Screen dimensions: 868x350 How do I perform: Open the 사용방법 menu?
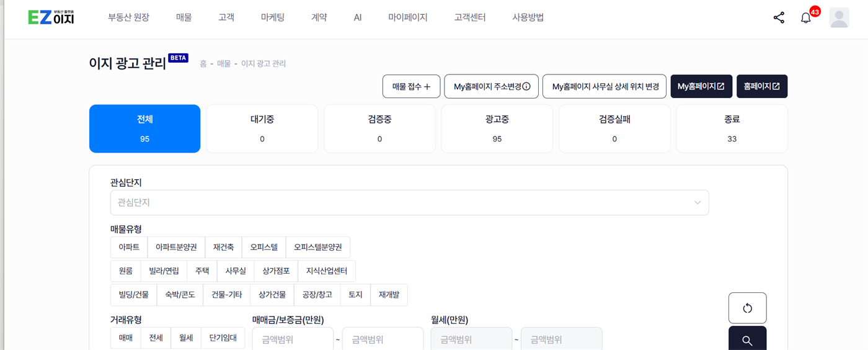tap(528, 17)
